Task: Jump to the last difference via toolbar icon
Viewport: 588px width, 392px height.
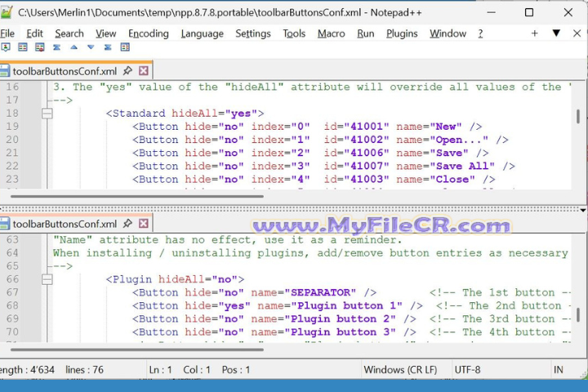Action: pyautogui.click(x=108, y=47)
